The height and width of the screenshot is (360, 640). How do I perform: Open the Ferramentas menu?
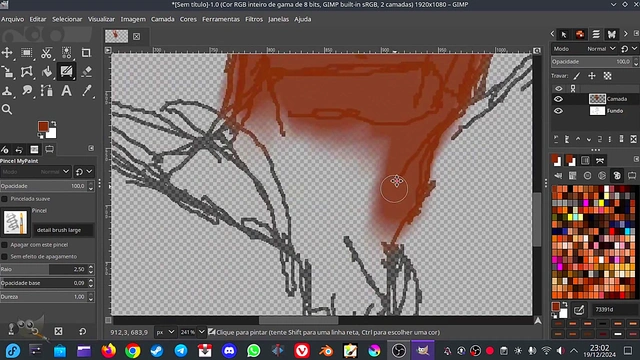pos(221,19)
